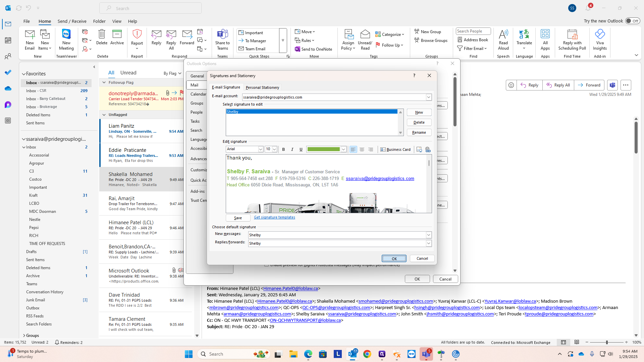The height and width of the screenshot is (362, 644).
Task: Click the Forward icon in Respond group
Action: (187, 37)
